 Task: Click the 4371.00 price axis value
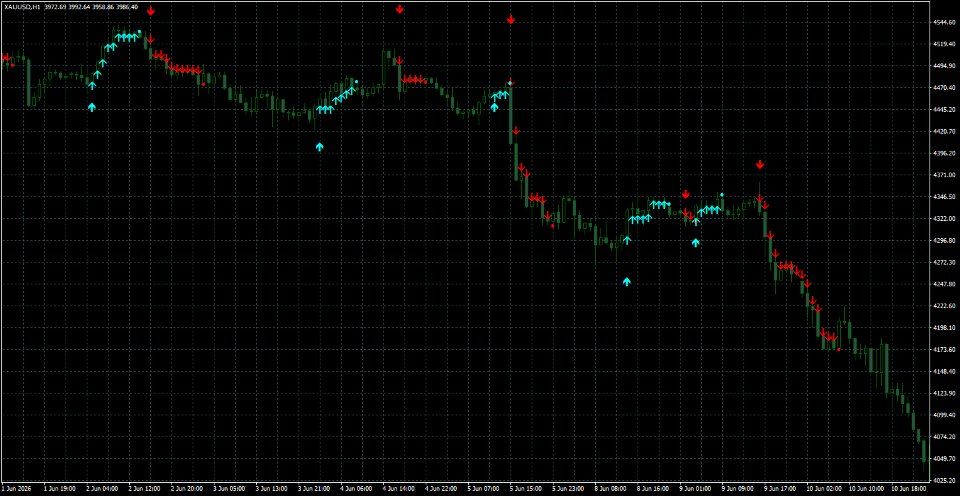[945, 175]
